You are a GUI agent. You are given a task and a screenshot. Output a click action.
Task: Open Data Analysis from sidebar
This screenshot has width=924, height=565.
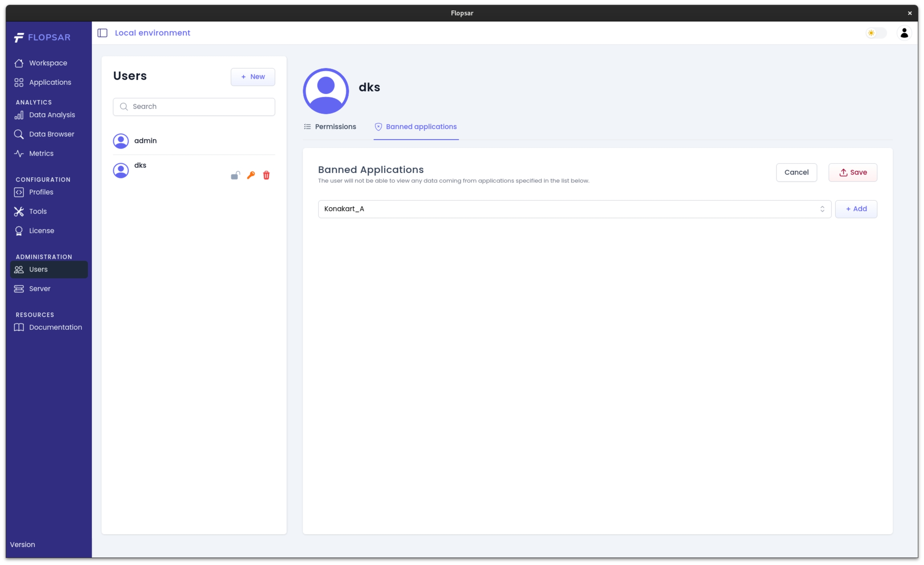pos(52,115)
